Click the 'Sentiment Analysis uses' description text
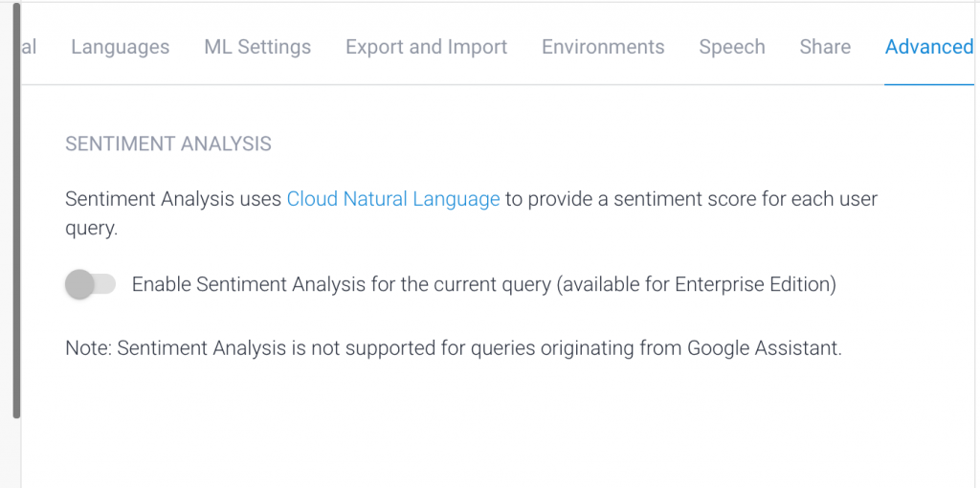 [174, 199]
